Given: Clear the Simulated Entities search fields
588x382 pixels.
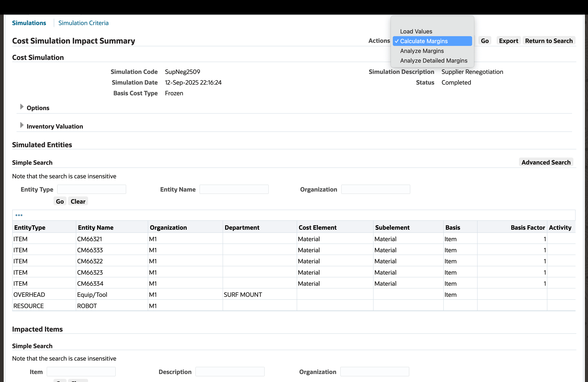Looking at the screenshot, I should pyautogui.click(x=78, y=201).
